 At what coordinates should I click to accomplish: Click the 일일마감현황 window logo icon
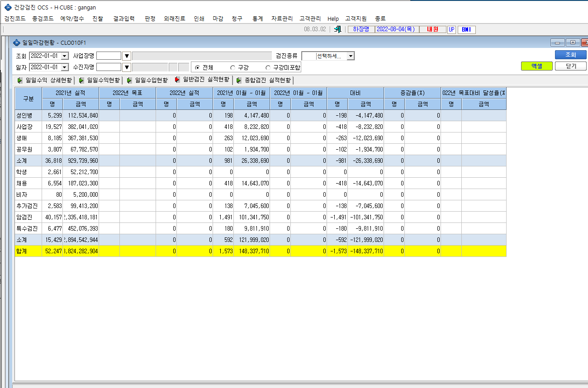(17, 43)
